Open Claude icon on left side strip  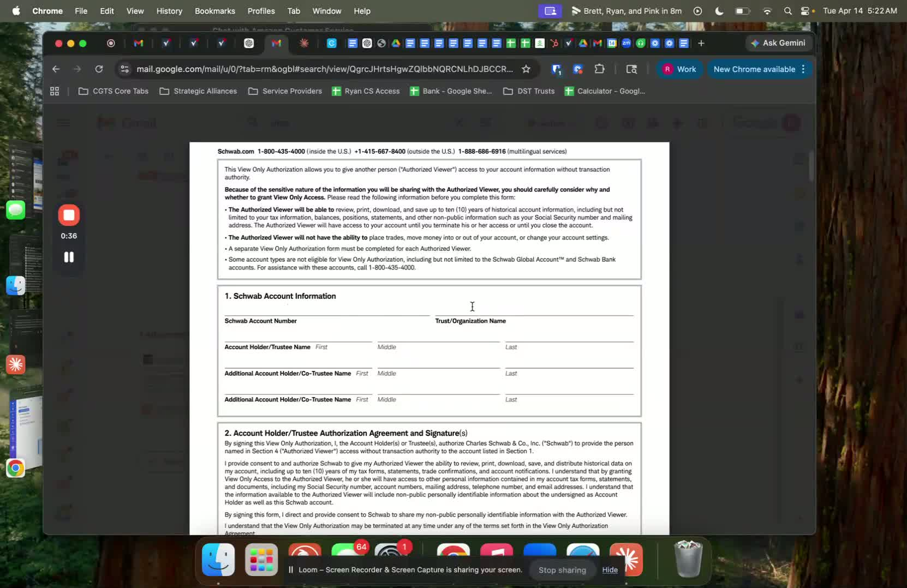[16, 364]
